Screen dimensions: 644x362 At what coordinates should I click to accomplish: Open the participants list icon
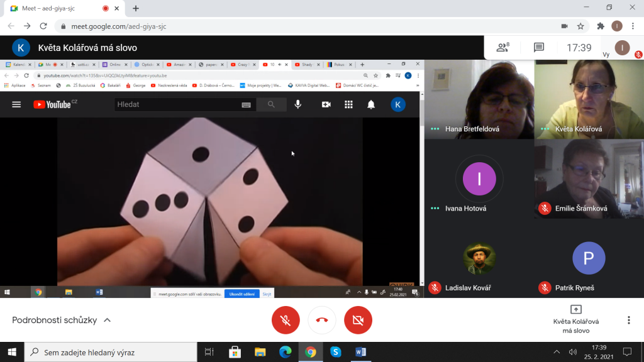(x=502, y=48)
